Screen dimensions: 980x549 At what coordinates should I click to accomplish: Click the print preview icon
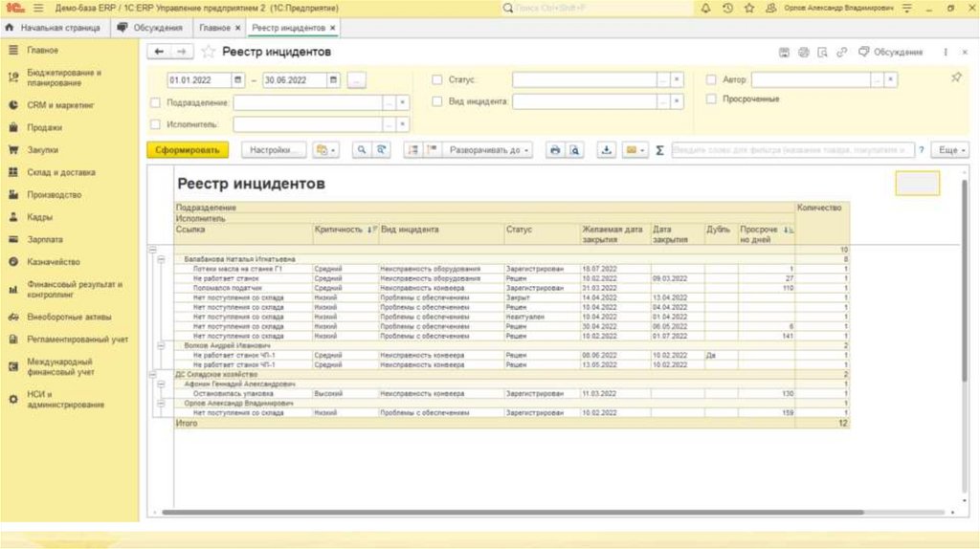point(575,150)
